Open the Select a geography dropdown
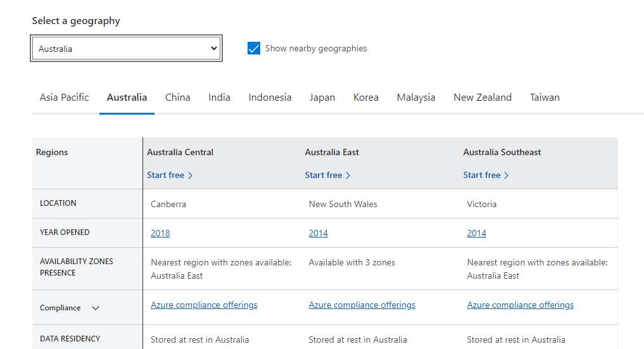The width and height of the screenshot is (644, 349). coord(126,49)
